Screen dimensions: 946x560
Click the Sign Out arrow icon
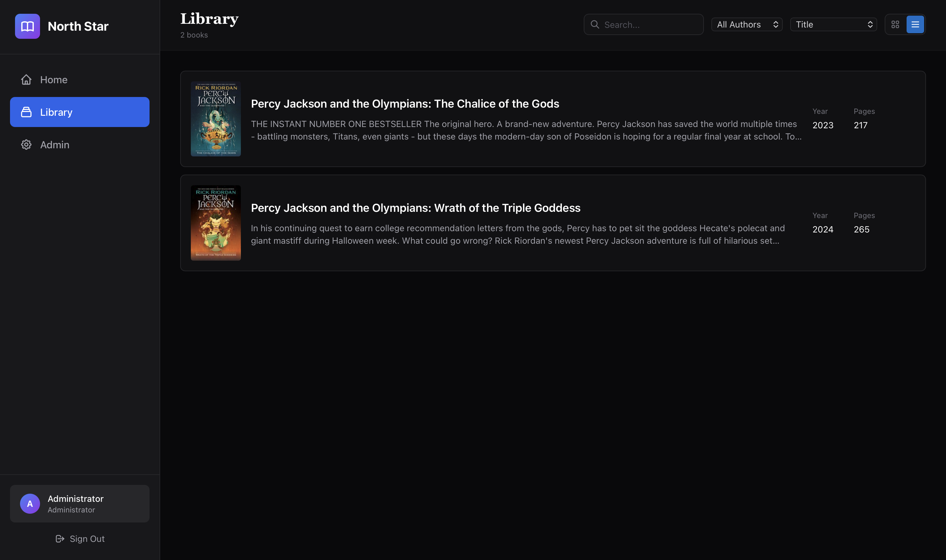pyautogui.click(x=60, y=538)
